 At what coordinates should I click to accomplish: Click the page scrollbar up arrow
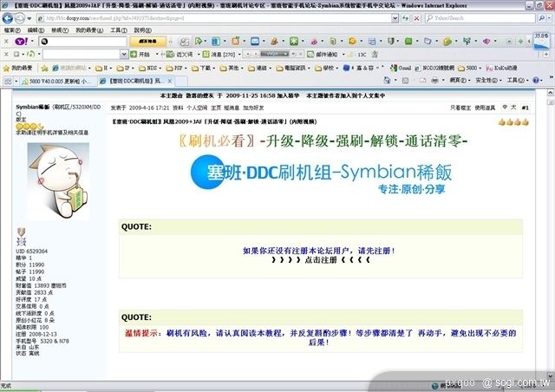point(551,93)
